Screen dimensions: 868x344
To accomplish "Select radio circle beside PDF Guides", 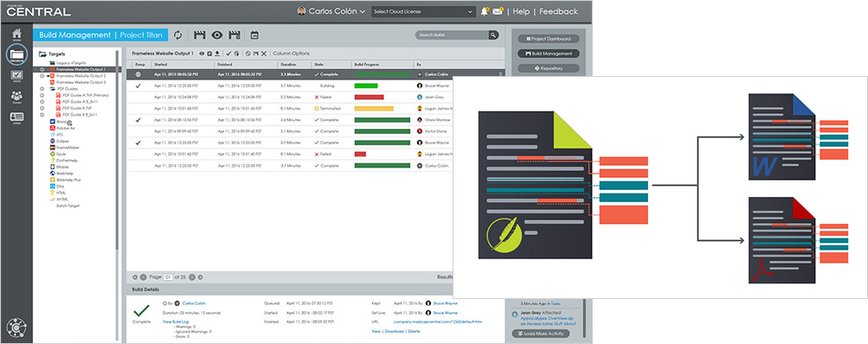I will [x=42, y=88].
